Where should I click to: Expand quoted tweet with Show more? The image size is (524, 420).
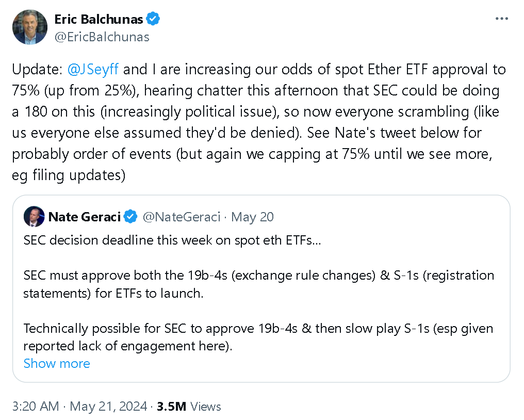[57, 363]
